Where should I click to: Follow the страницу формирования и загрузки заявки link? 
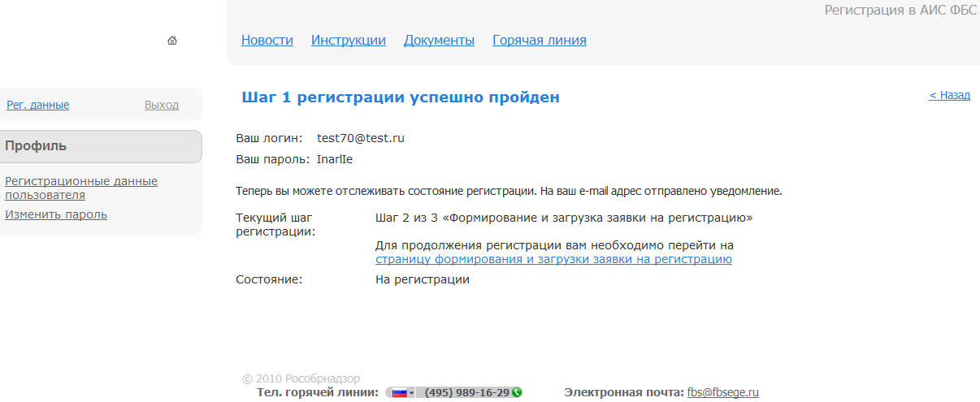[553, 259]
